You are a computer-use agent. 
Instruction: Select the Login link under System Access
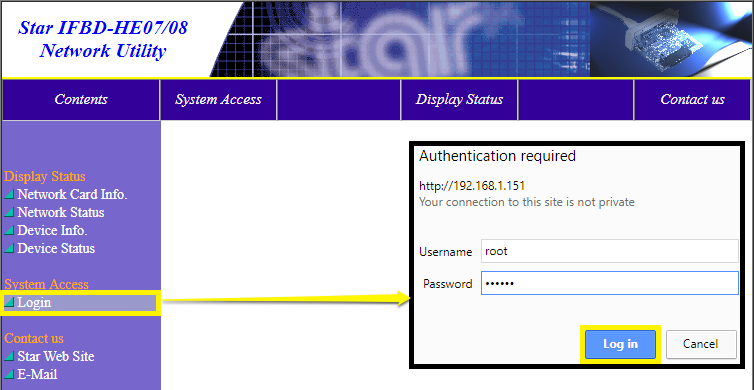34,303
